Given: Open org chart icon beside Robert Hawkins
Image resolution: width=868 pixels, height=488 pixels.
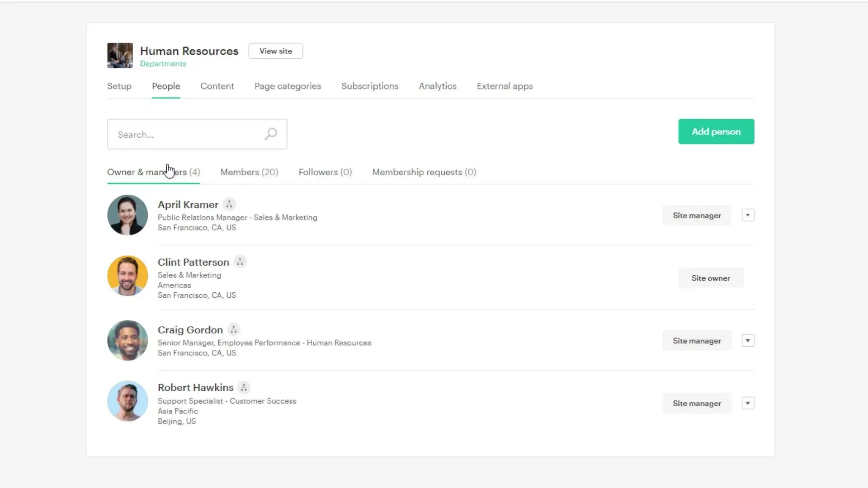Looking at the screenshot, I should click(244, 387).
